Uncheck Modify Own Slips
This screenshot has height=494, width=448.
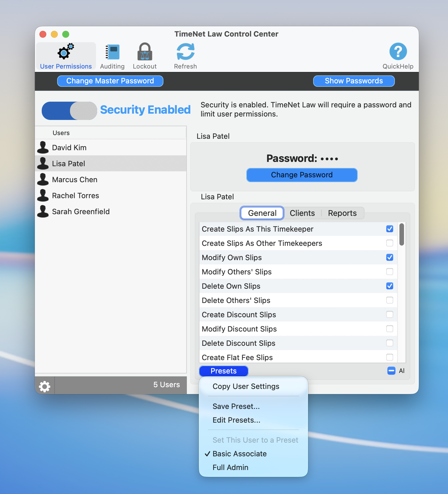click(390, 257)
